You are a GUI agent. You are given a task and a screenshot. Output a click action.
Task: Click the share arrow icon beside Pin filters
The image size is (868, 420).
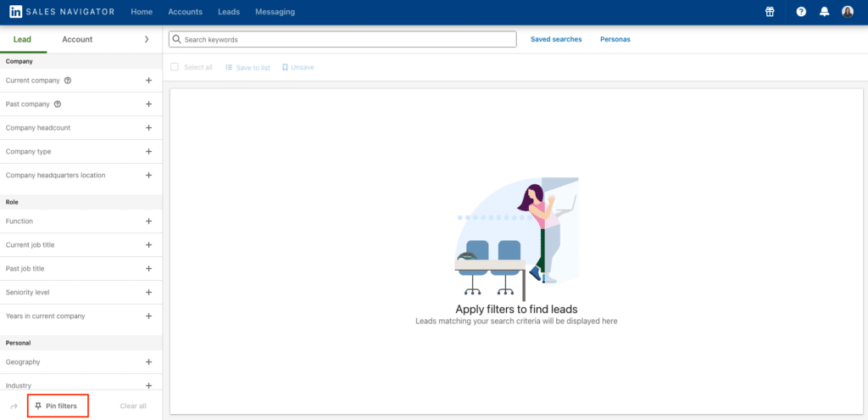coord(14,406)
